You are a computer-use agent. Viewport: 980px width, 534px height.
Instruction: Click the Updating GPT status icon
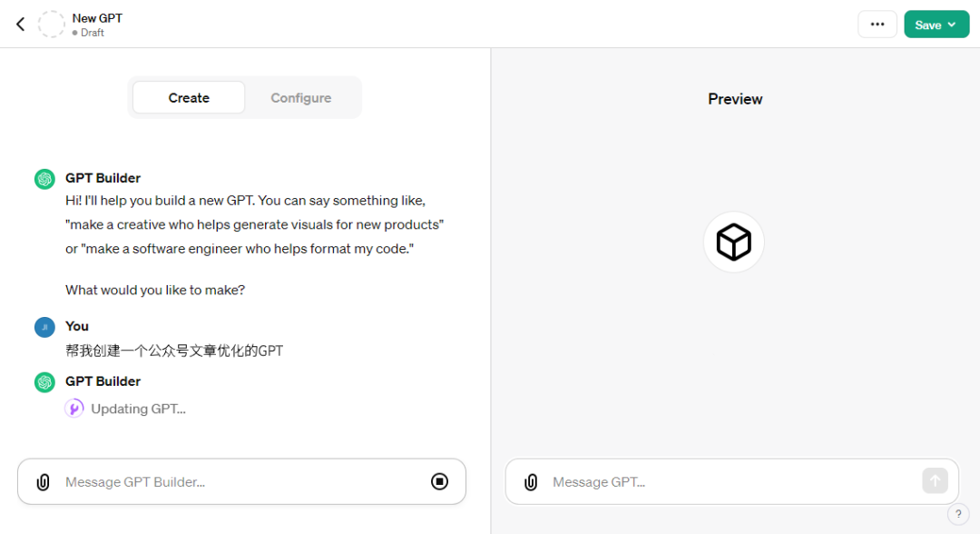tap(74, 409)
